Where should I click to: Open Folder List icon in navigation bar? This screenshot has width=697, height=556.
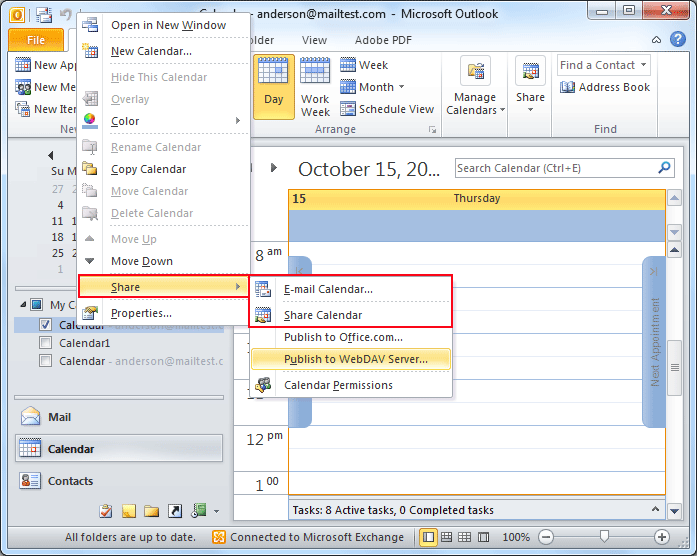click(152, 511)
